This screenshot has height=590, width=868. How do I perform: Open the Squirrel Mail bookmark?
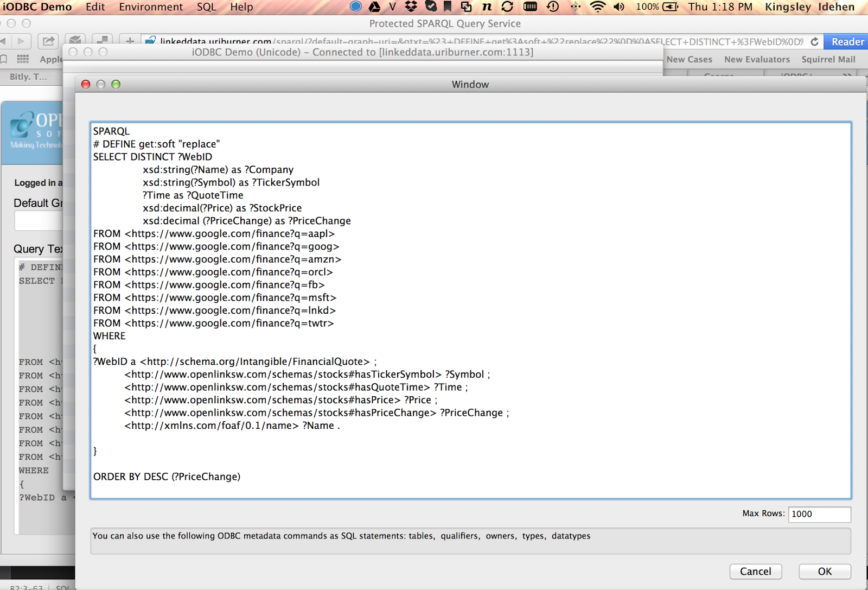pyautogui.click(x=828, y=59)
